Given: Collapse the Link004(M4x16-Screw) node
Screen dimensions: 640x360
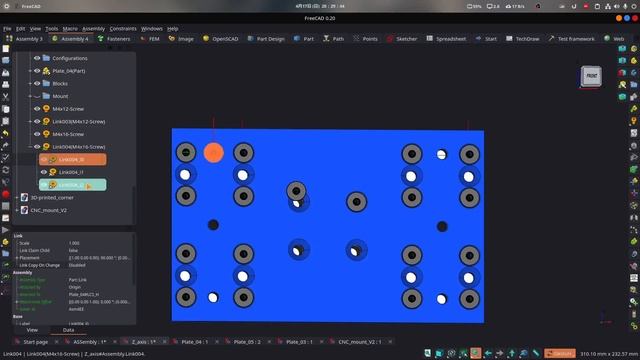Looking at the screenshot, I should click(30, 147).
